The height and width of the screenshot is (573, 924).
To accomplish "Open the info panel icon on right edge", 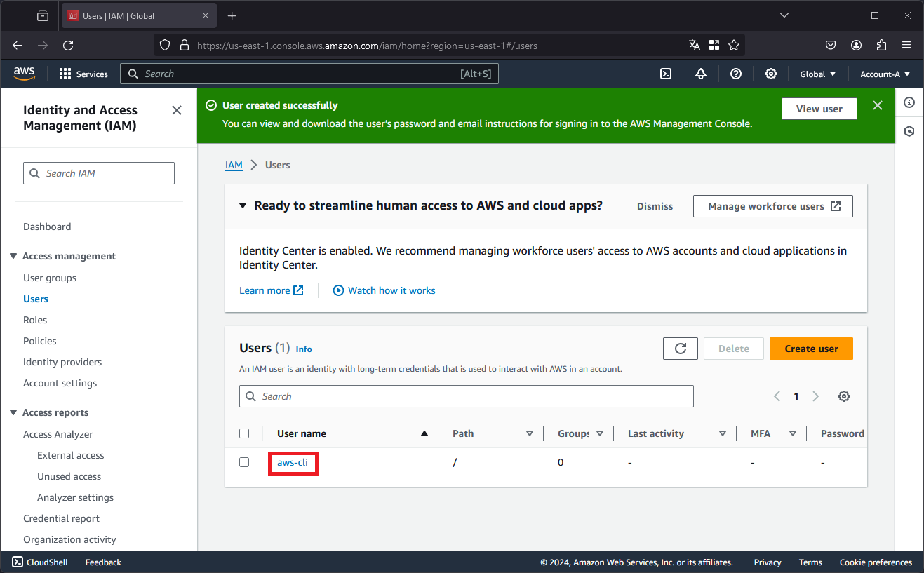I will 909,102.
